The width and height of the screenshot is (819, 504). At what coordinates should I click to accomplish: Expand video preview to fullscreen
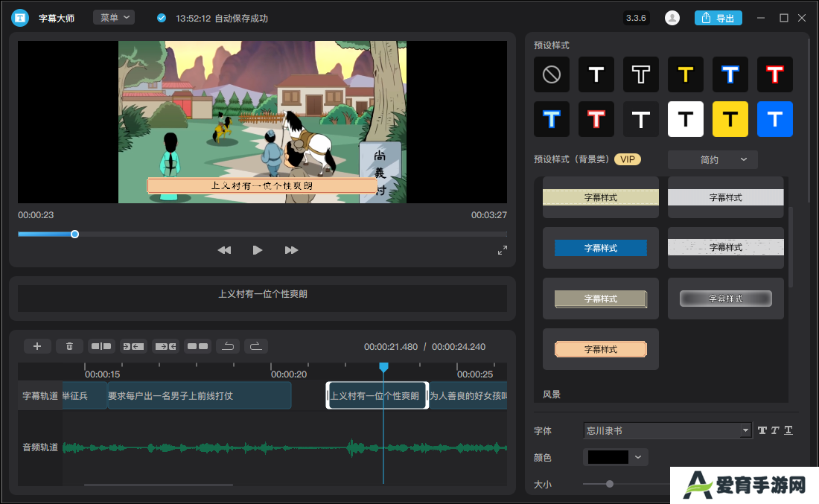pos(502,250)
